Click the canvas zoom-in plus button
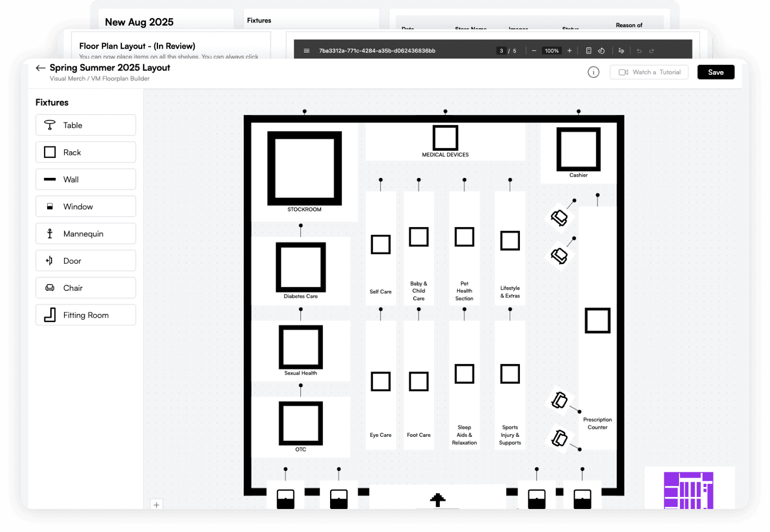The height and width of the screenshot is (532, 770). (156, 505)
